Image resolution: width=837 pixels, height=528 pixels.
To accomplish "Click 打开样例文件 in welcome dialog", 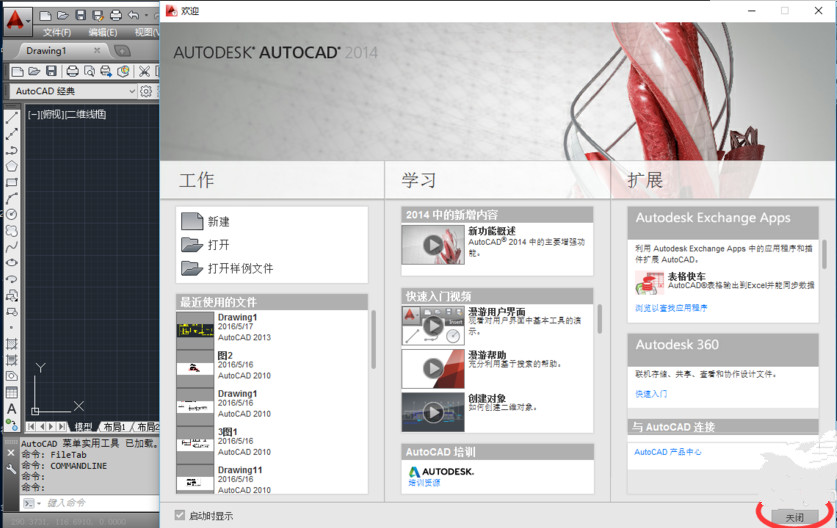I will (227, 268).
